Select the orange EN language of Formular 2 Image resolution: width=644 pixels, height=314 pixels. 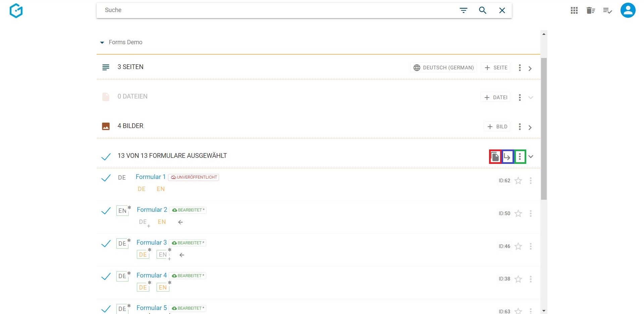[162, 222]
